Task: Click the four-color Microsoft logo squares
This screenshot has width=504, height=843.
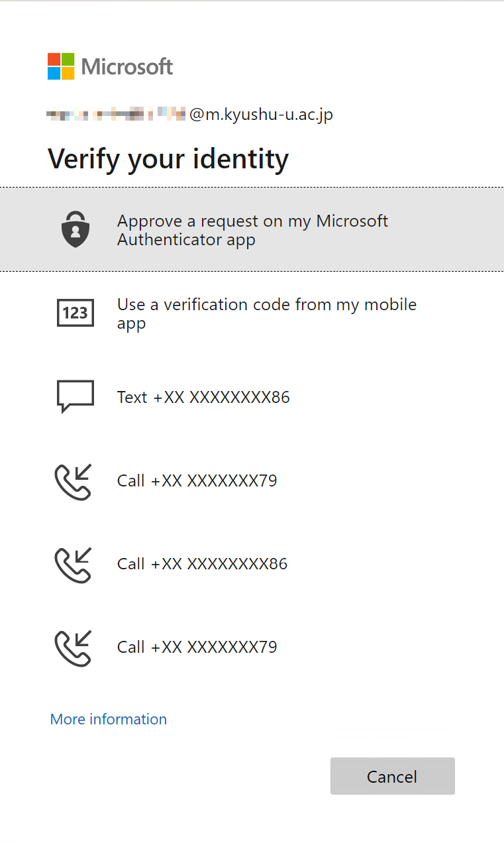Action: pos(61,66)
